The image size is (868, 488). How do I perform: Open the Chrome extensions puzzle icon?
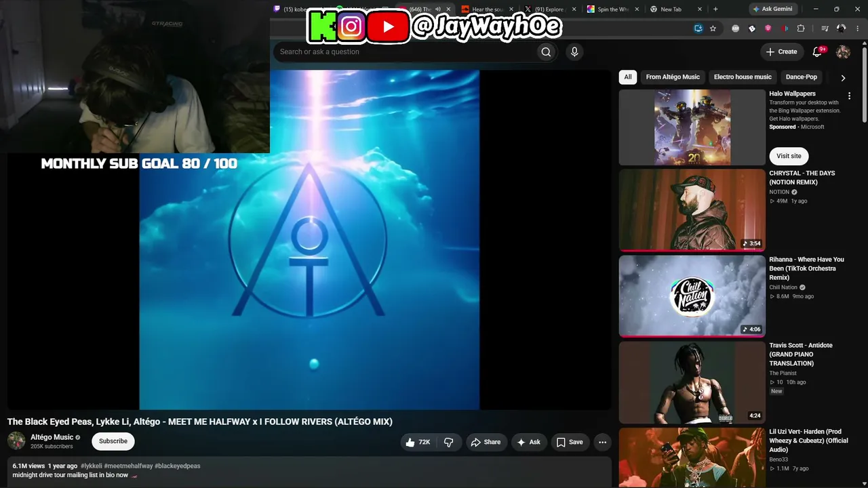click(801, 28)
